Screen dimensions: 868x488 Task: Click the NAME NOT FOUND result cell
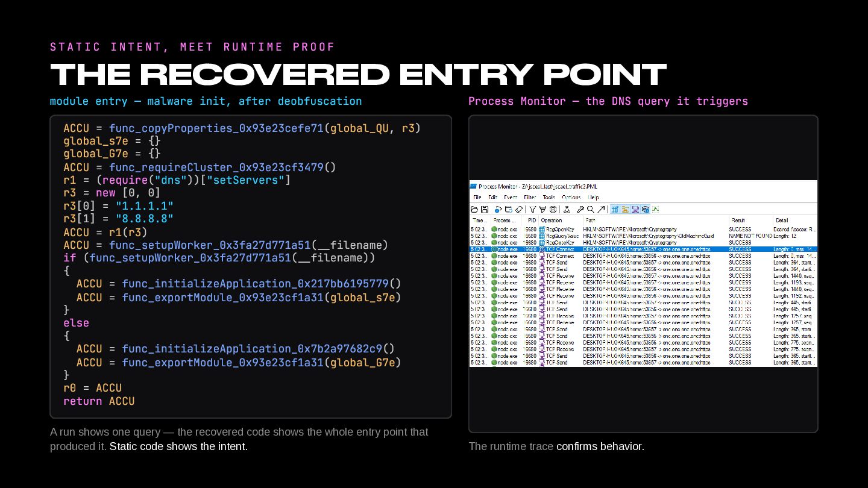(x=750, y=236)
